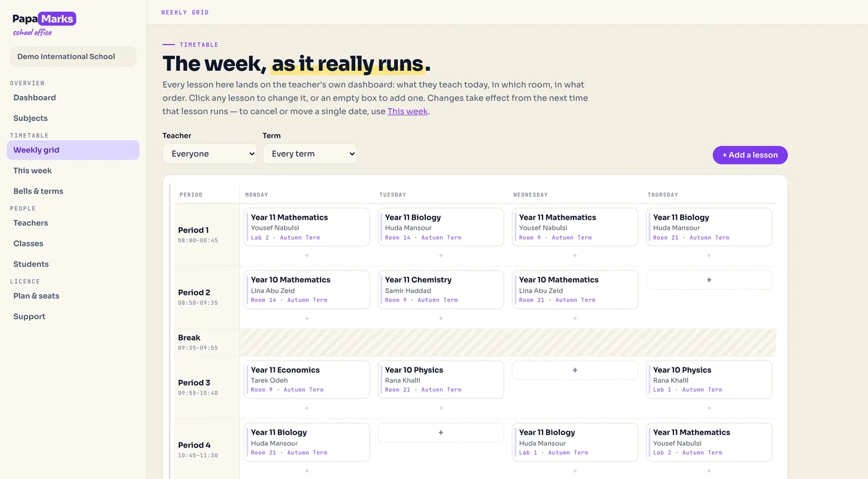Click small plus under Thursday Period 3 lesson

click(x=709, y=408)
